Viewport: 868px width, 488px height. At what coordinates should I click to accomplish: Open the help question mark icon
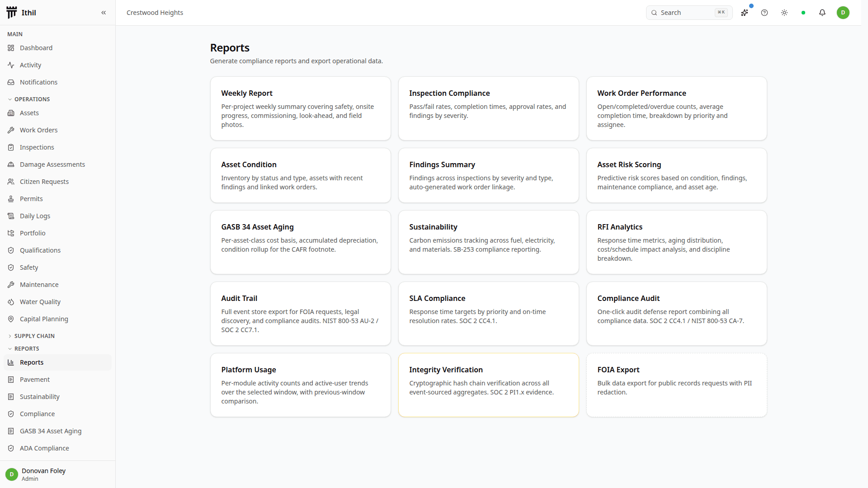764,13
